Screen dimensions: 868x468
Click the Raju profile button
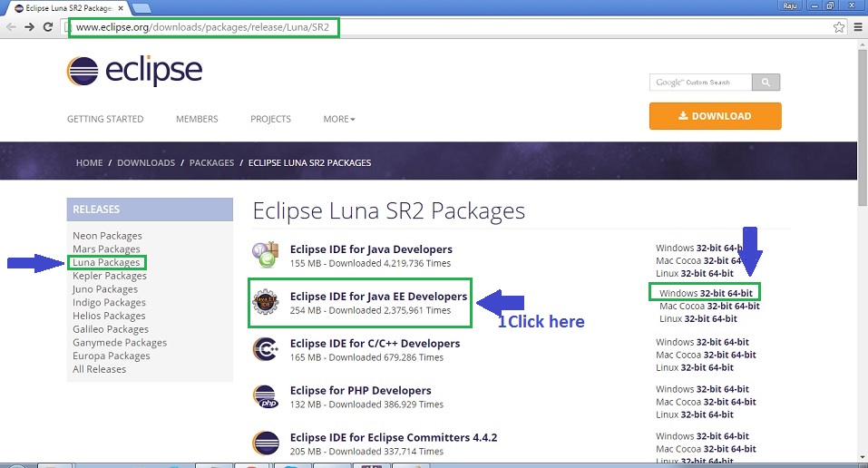click(790, 5)
